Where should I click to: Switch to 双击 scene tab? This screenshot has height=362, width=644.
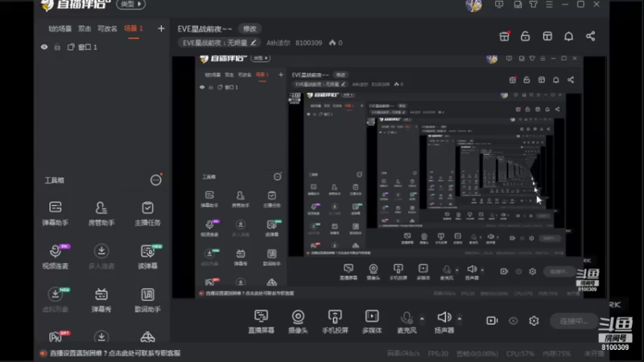point(85,28)
